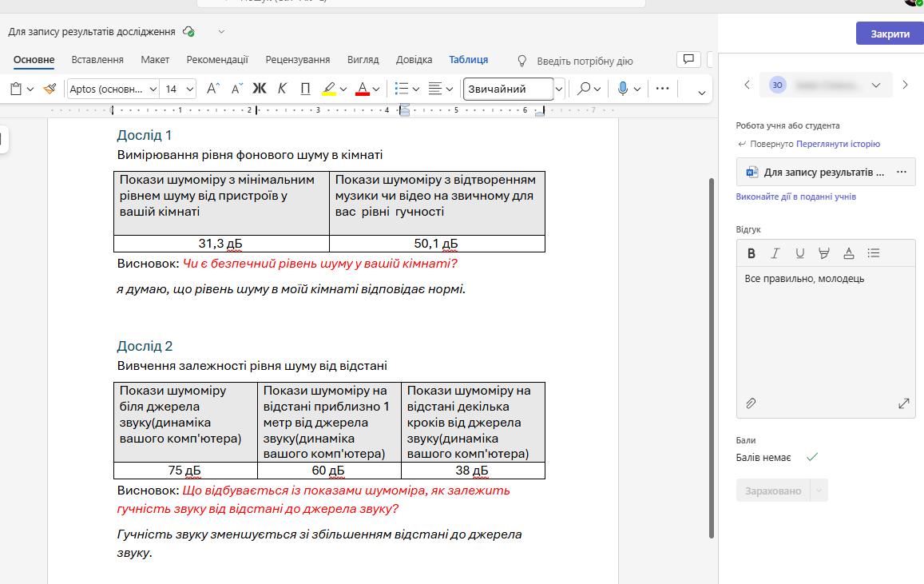The height and width of the screenshot is (584, 924).
Task: Start dictation with microphone icon
Action: click(623, 89)
